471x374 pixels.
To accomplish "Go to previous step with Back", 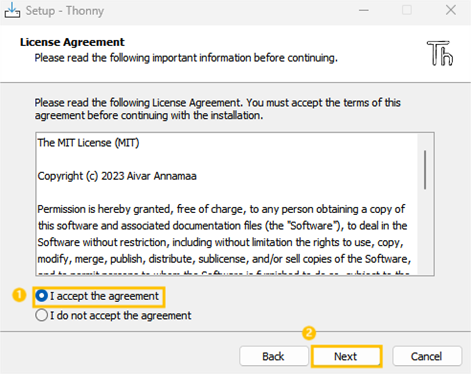I will (274, 356).
